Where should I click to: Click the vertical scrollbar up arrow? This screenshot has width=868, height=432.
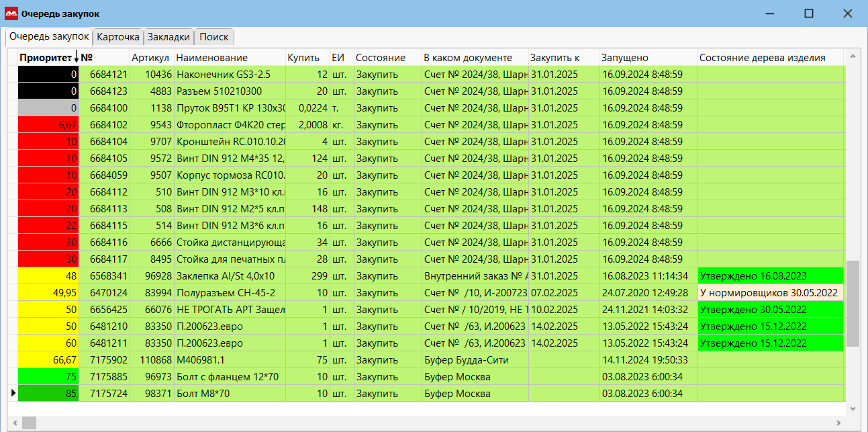tap(853, 56)
